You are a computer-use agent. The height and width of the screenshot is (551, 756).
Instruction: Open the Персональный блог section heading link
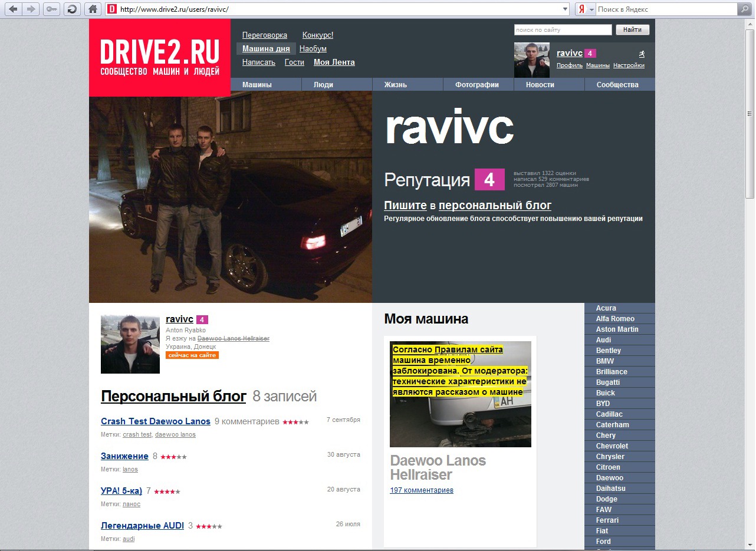point(173,397)
